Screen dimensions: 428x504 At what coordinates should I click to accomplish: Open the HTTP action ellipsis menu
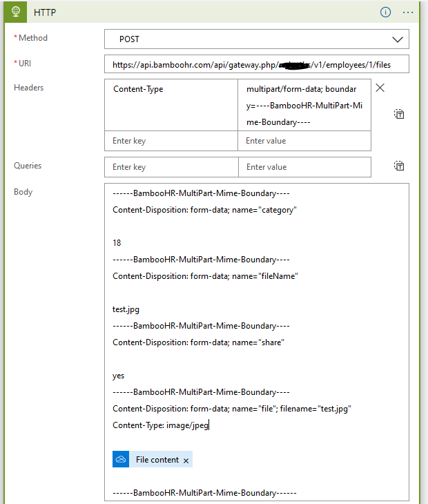pos(408,12)
